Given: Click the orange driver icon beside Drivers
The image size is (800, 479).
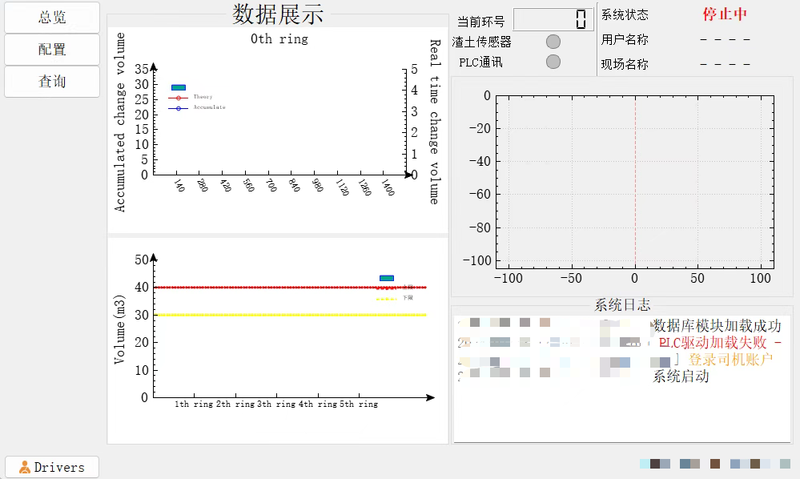Looking at the screenshot, I should (25, 467).
